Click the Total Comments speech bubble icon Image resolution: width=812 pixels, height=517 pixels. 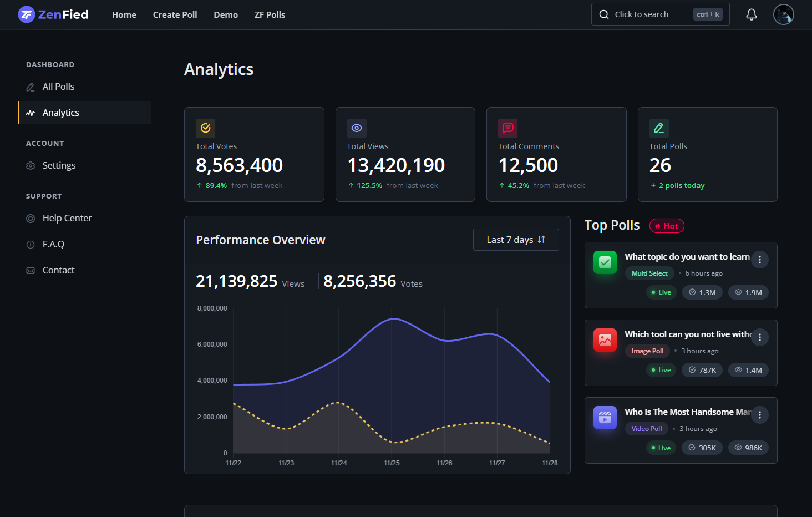(x=507, y=128)
